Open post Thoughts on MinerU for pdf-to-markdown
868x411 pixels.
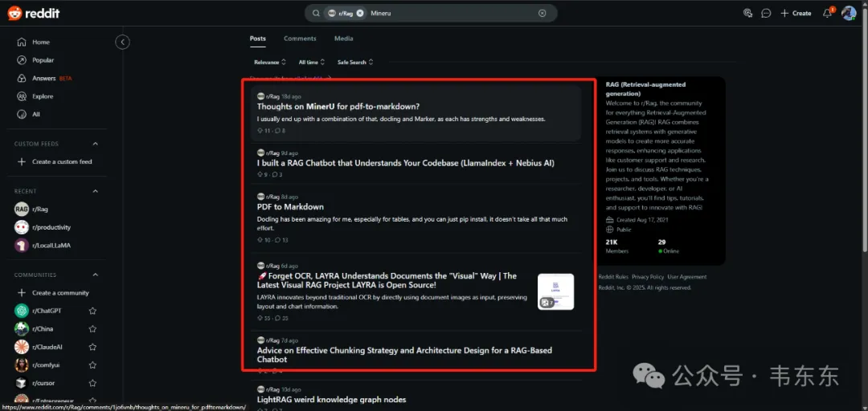click(338, 107)
